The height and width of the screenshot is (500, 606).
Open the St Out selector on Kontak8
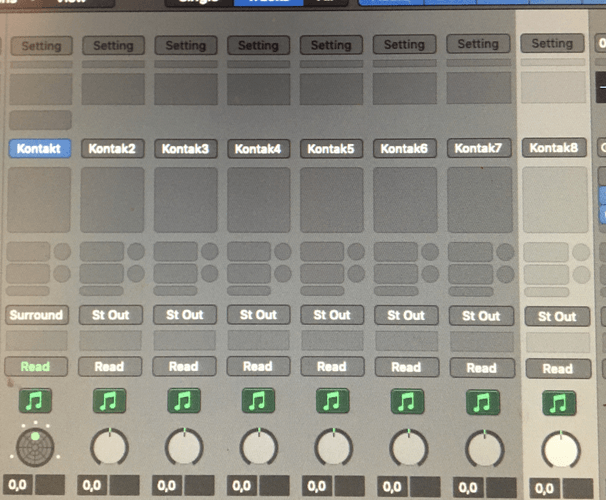(x=557, y=316)
